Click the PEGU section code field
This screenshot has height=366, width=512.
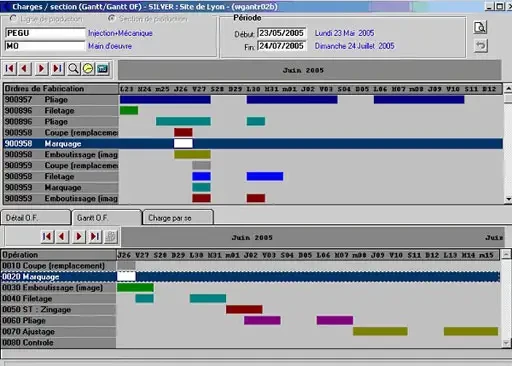pyautogui.click(x=45, y=33)
